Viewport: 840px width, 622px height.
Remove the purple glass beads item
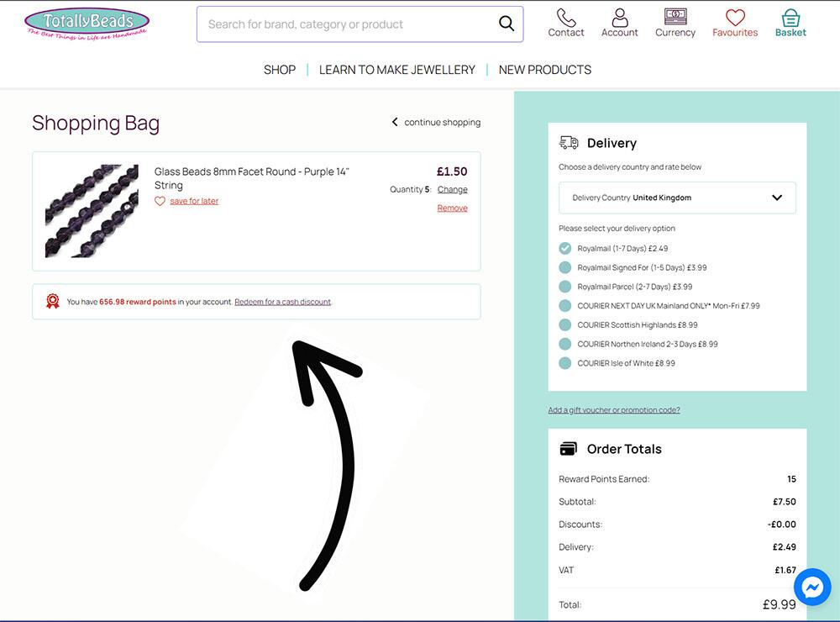pyautogui.click(x=452, y=208)
